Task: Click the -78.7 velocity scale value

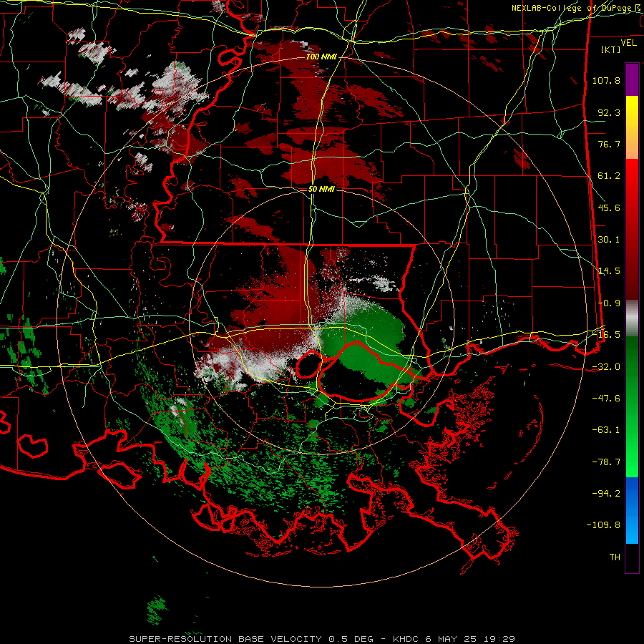Action: [x=606, y=462]
